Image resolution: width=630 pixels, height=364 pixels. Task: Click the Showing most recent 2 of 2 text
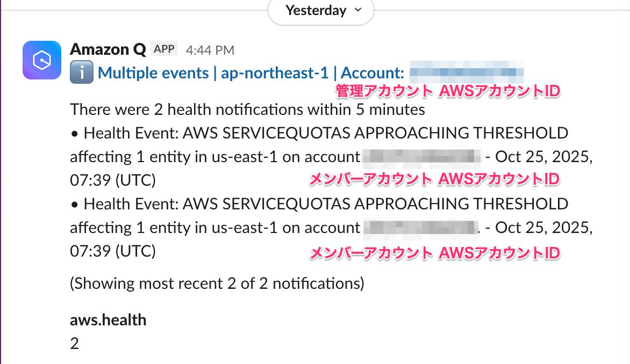[217, 283]
